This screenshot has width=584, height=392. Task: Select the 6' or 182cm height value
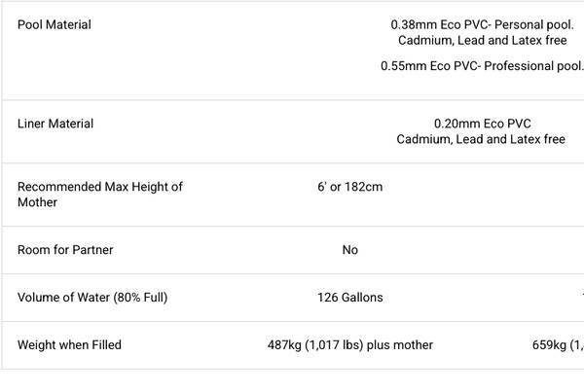[349, 186]
